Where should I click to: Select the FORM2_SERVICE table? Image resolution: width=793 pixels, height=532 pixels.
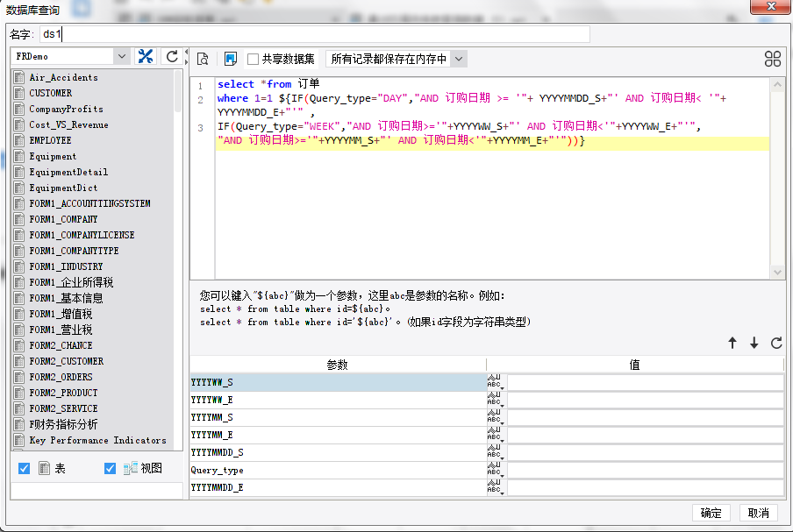[x=63, y=408]
